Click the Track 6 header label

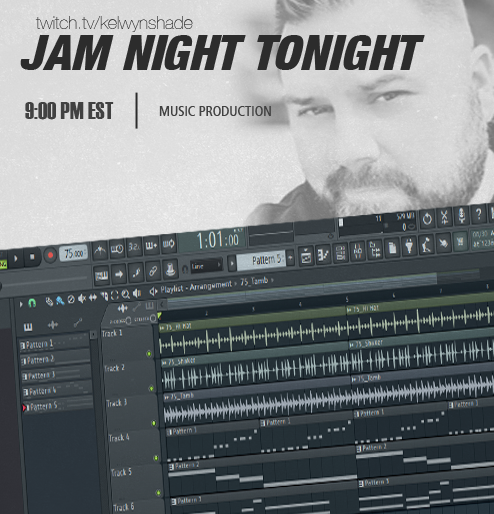[123, 507]
